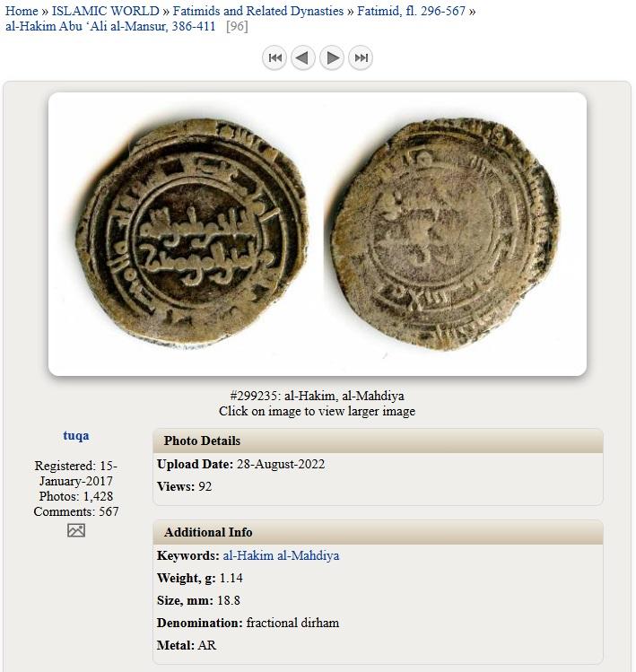Image resolution: width=636 pixels, height=672 pixels.
Task: Advance to the next photo
Action: (332, 57)
